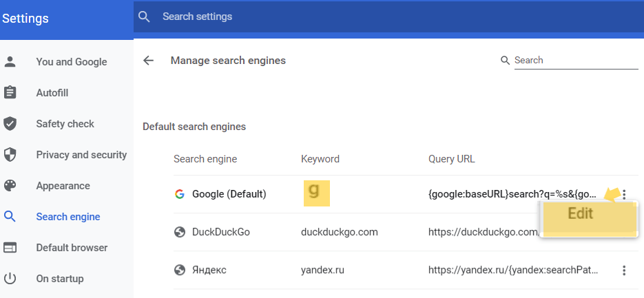The width and height of the screenshot is (644, 298).
Task: Click the person icon for You and Google
Action: (10, 62)
